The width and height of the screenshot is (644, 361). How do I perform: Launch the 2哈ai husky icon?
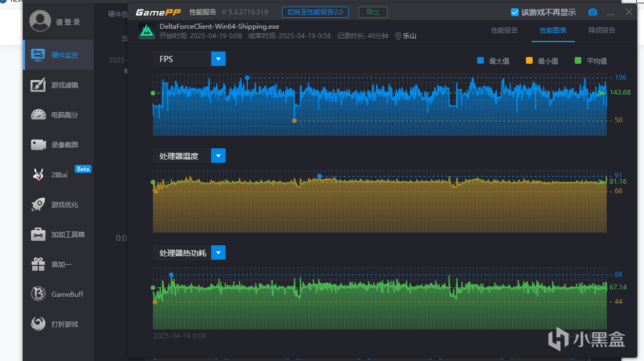click(38, 174)
